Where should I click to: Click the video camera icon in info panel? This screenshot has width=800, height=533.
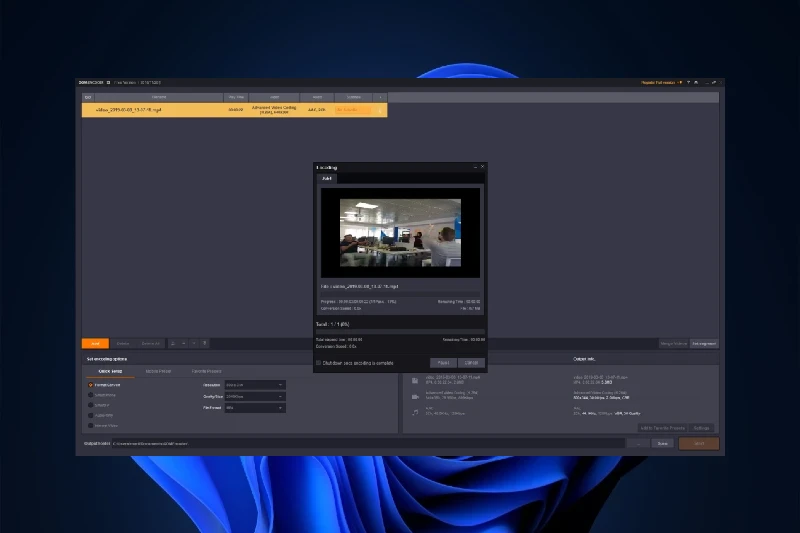(415, 396)
